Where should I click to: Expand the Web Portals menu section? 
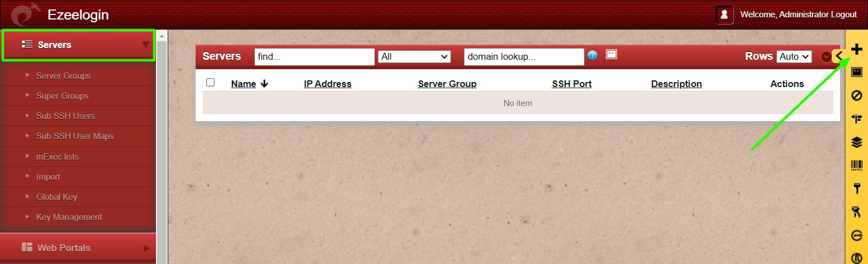click(78, 248)
